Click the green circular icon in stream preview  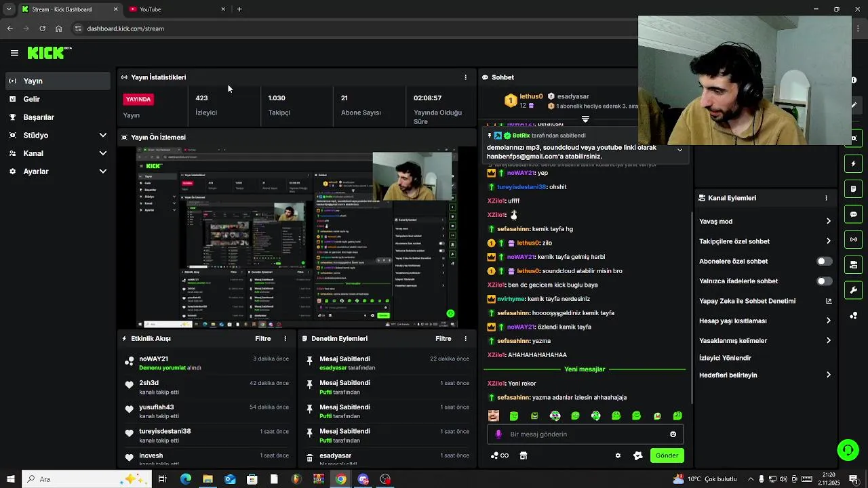pos(450,314)
